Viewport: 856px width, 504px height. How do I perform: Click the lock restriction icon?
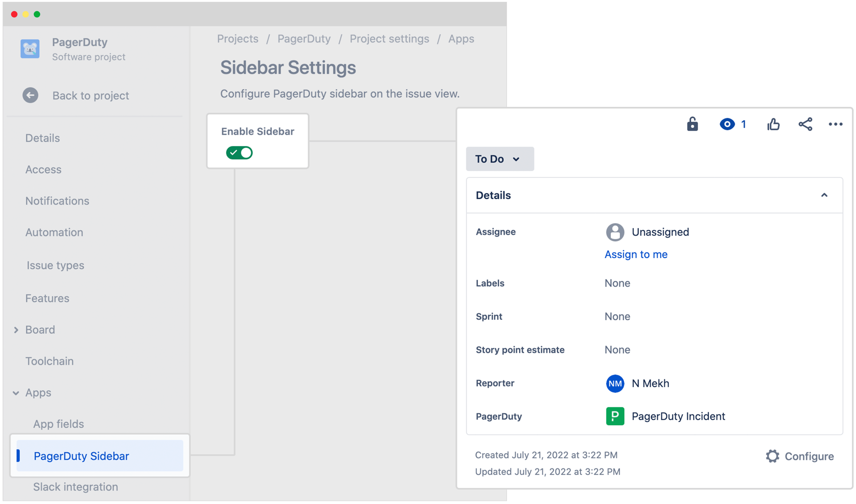click(x=692, y=124)
